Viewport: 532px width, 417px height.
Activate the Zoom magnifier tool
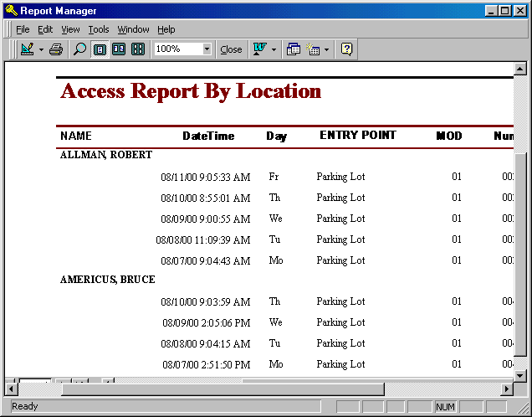(x=80, y=49)
